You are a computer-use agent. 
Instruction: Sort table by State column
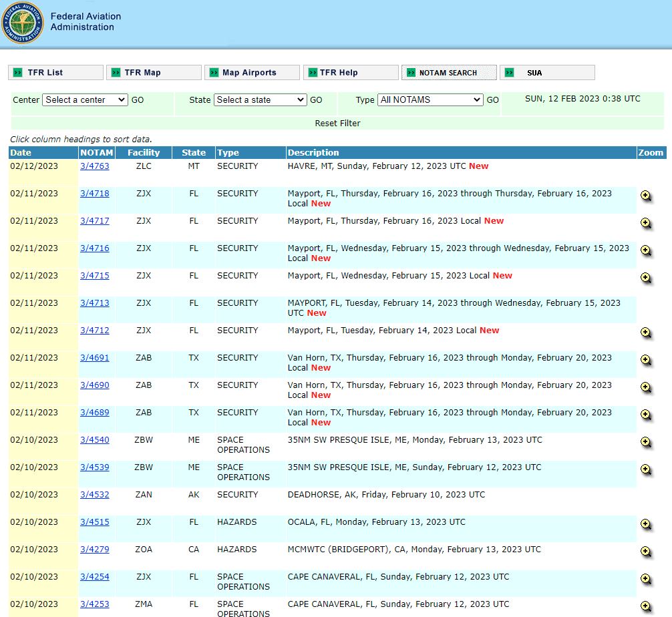[194, 152]
